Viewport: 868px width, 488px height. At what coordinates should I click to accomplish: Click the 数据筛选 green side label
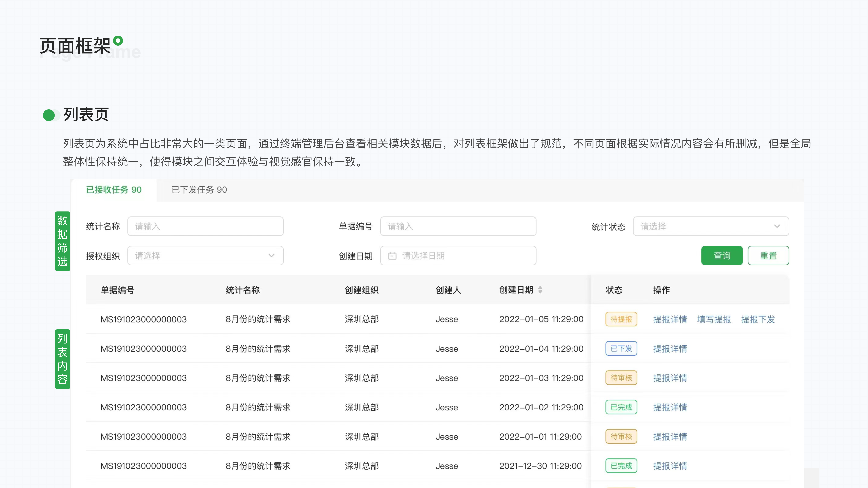pyautogui.click(x=62, y=241)
